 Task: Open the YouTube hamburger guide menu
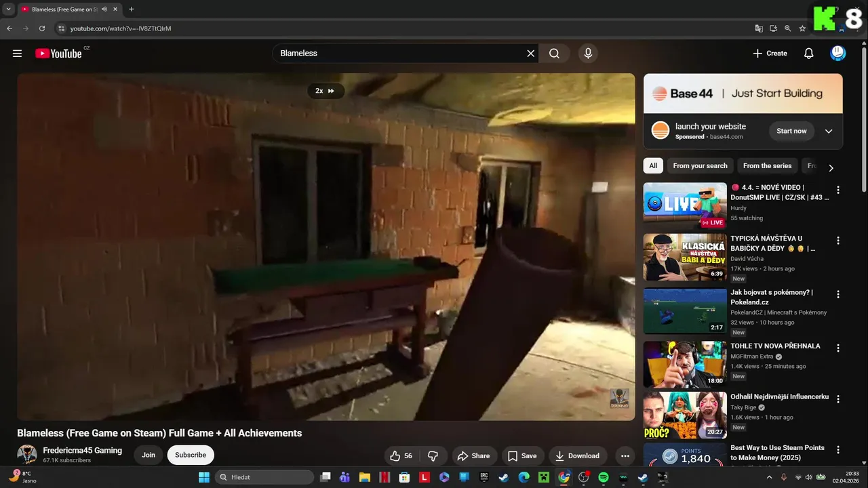pos(17,54)
